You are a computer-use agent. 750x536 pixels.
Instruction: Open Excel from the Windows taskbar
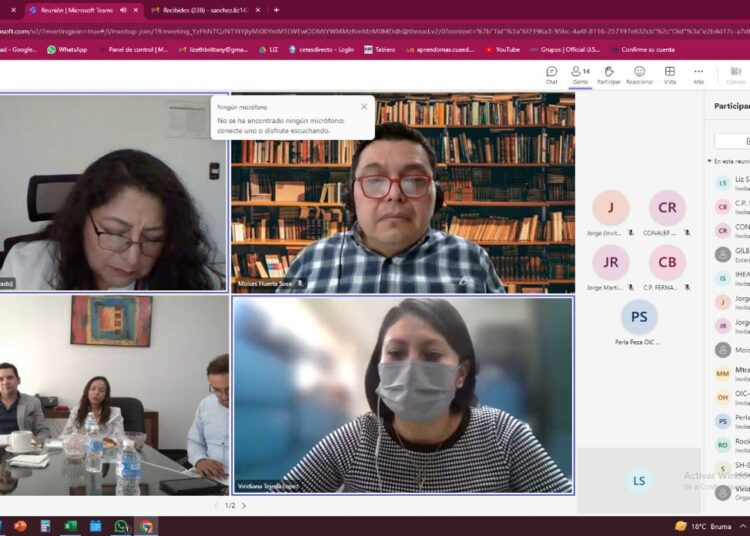coord(70,526)
